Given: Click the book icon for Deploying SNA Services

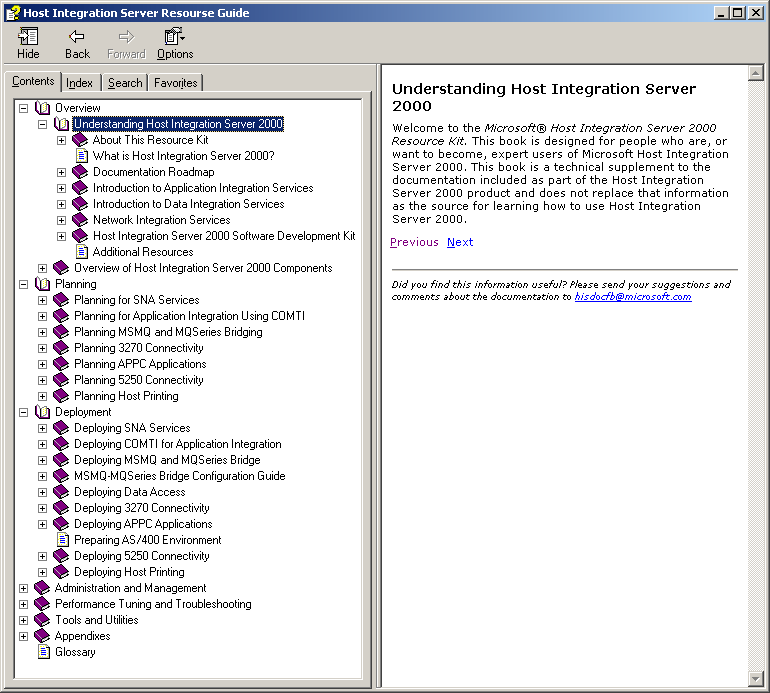Looking at the screenshot, I should coord(61,428).
